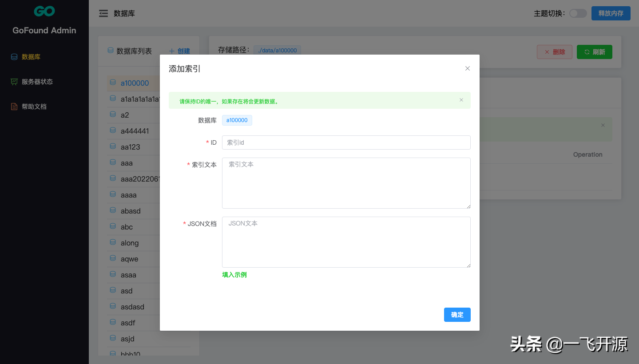Click the database icon beside aaaa
Viewport: 639px width, 364px height.
(113, 194)
